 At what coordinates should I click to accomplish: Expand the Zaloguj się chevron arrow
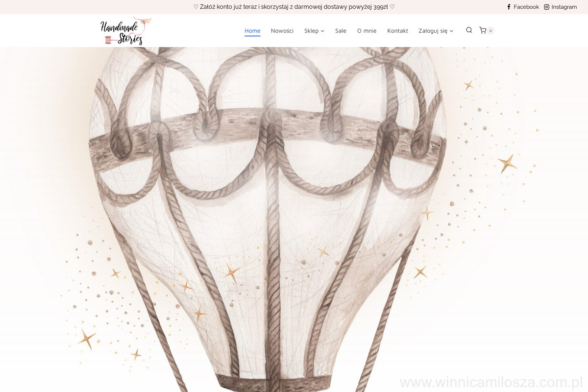coord(451,31)
